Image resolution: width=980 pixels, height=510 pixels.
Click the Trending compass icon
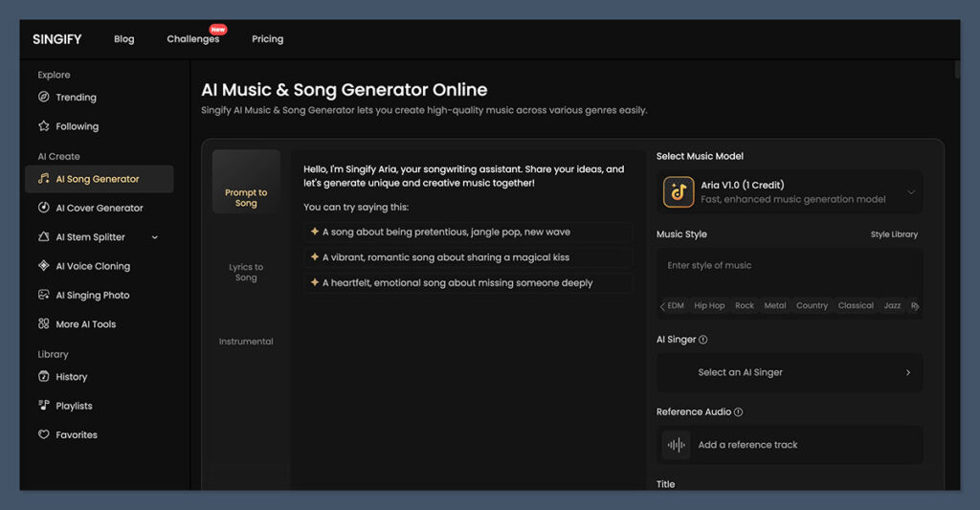44,97
